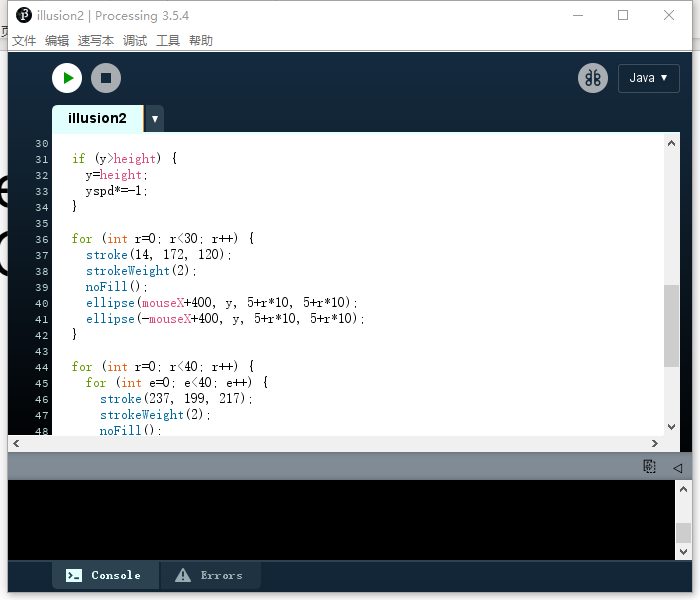Open the tab options arrow menu
This screenshot has width=700, height=600.
point(154,119)
